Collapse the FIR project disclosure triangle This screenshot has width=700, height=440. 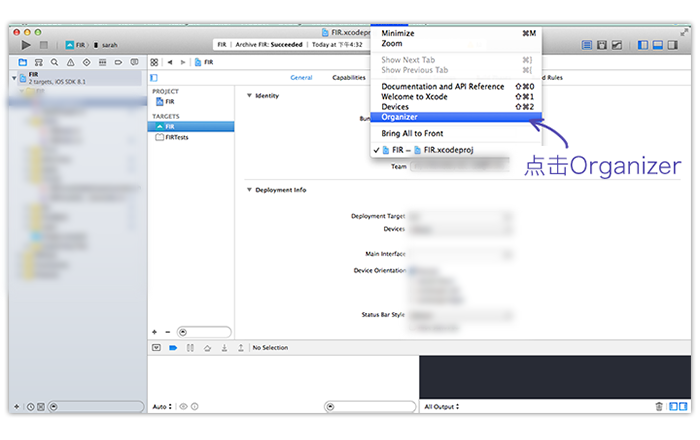click(14, 78)
